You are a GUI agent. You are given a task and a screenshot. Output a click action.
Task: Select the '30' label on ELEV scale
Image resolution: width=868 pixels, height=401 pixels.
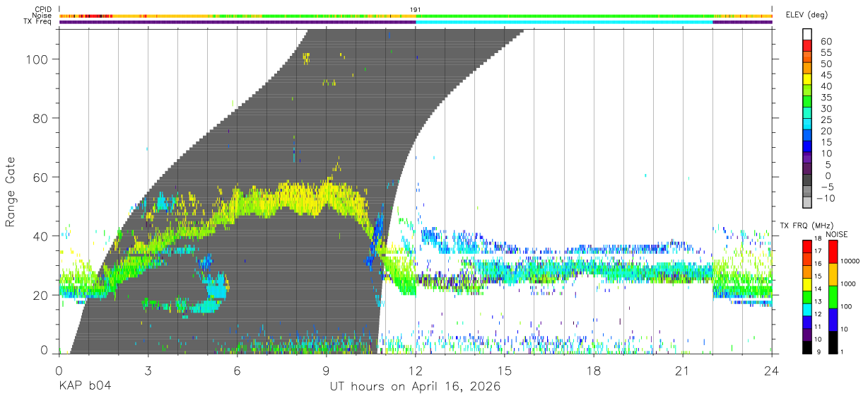(x=826, y=108)
